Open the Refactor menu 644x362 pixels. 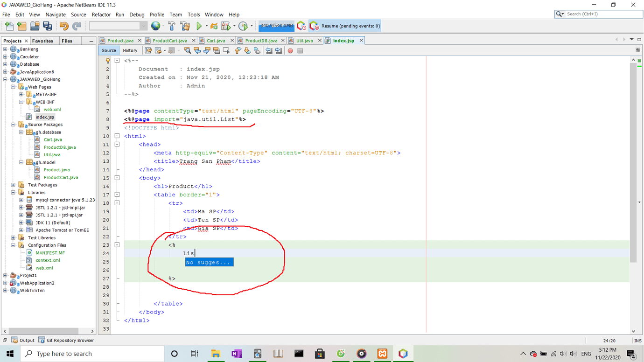tap(101, 14)
